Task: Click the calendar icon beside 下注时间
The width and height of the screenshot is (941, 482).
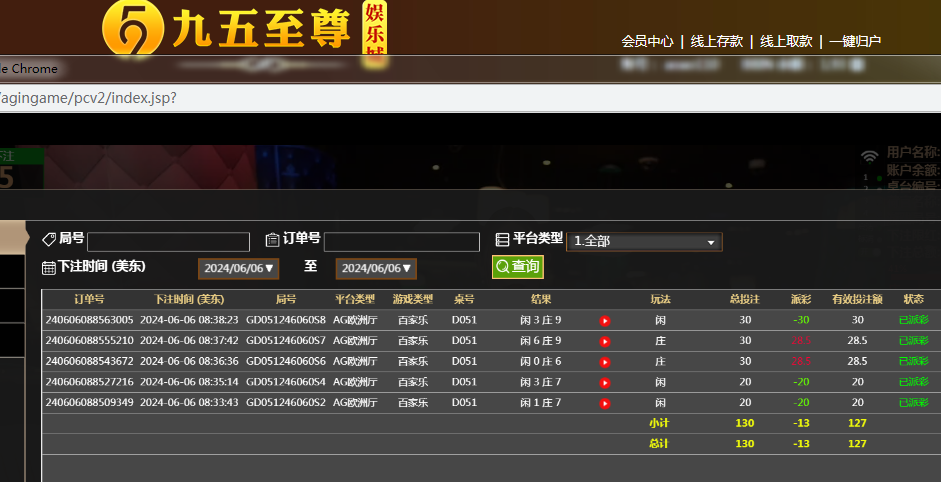Action: [49, 268]
